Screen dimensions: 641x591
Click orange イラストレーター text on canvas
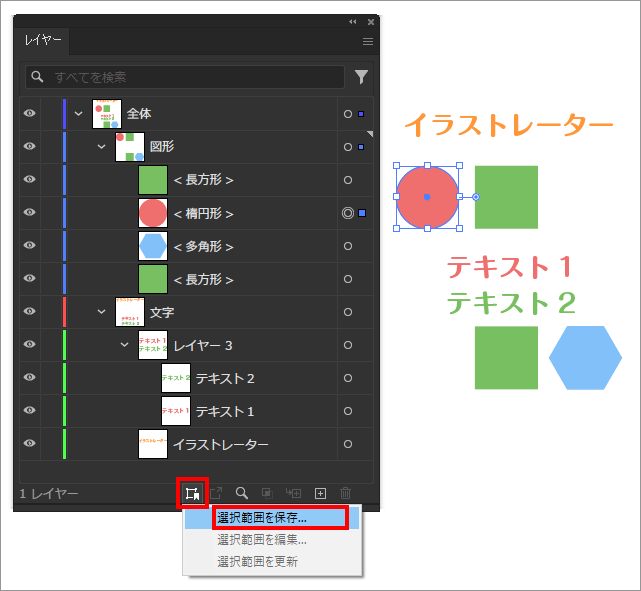(509, 125)
